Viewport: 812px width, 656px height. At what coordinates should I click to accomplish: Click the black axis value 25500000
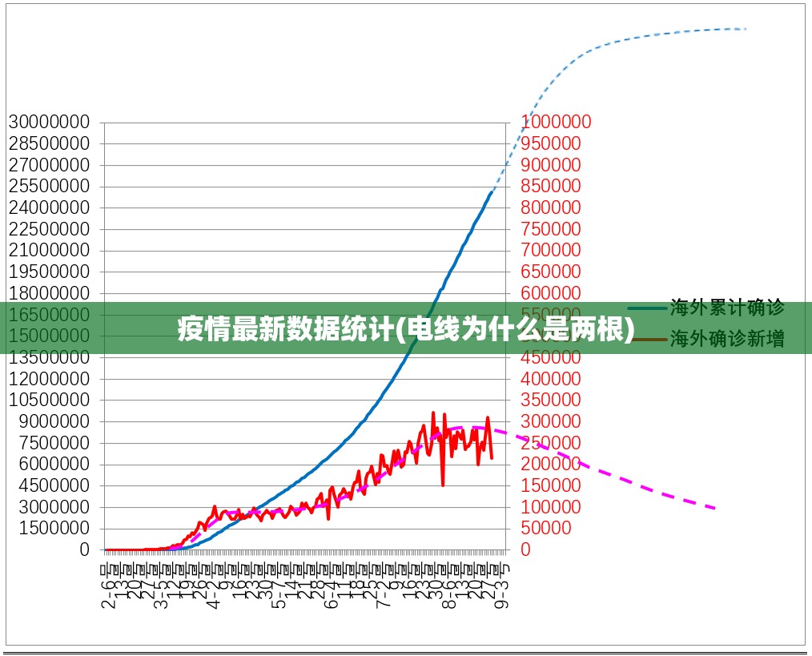click(49, 186)
